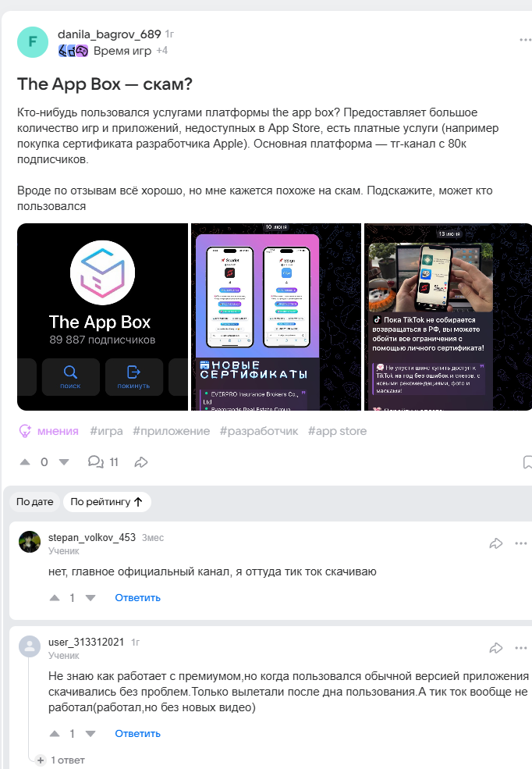Upvote stepan_volkov_453's comment

tap(55, 598)
